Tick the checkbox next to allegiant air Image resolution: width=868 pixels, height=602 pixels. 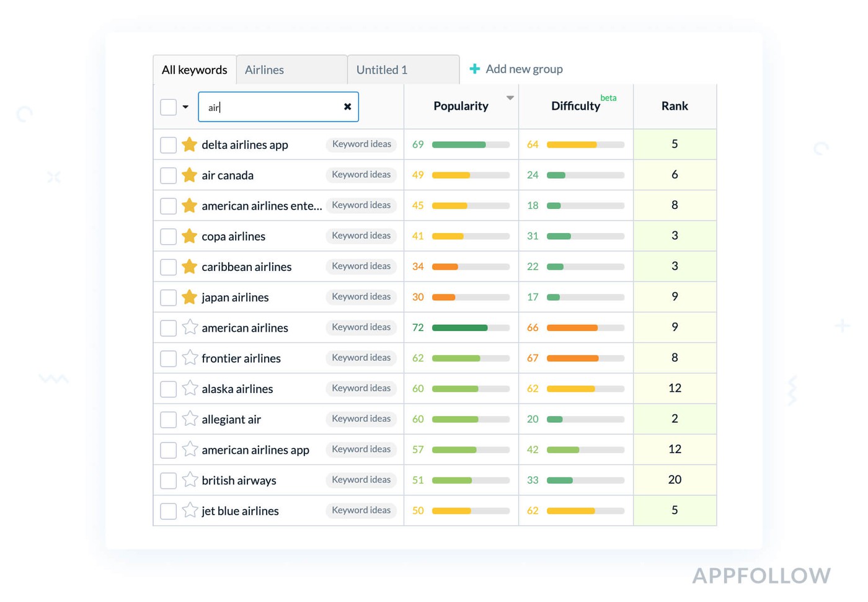(168, 419)
